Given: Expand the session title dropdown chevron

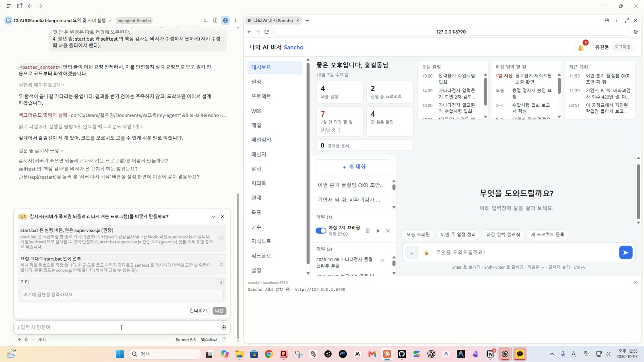Looking at the screenshot, I should pyautogui.click(x=110, y=21).
